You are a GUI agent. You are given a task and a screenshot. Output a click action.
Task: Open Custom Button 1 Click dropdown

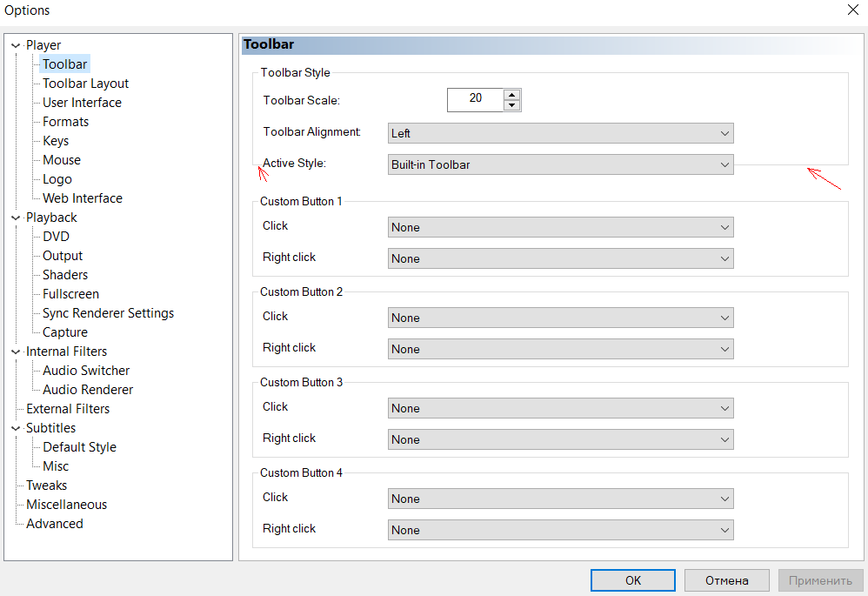tap(560, 227)
